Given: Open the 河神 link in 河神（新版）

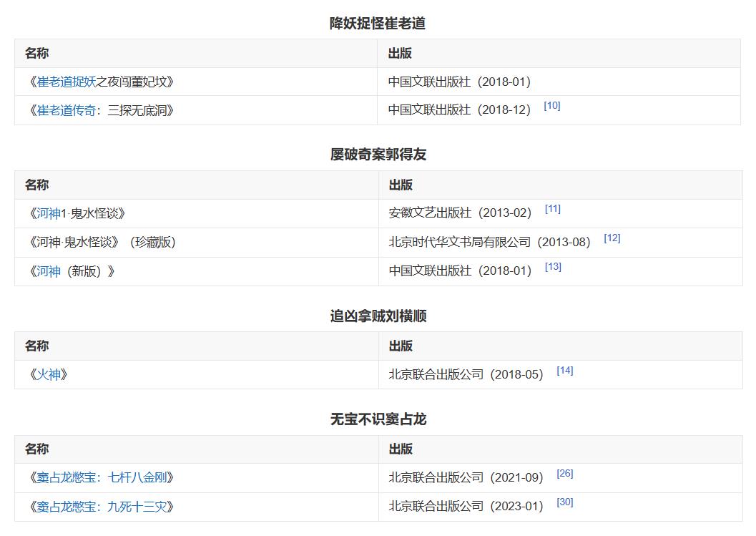Looking at the screenshot, I should (x=49, y=272).
